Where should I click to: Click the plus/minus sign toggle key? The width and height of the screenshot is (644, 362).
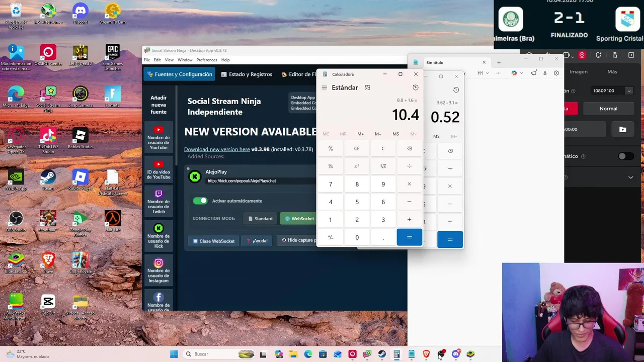pyautogui.click(x=331, y=237)
